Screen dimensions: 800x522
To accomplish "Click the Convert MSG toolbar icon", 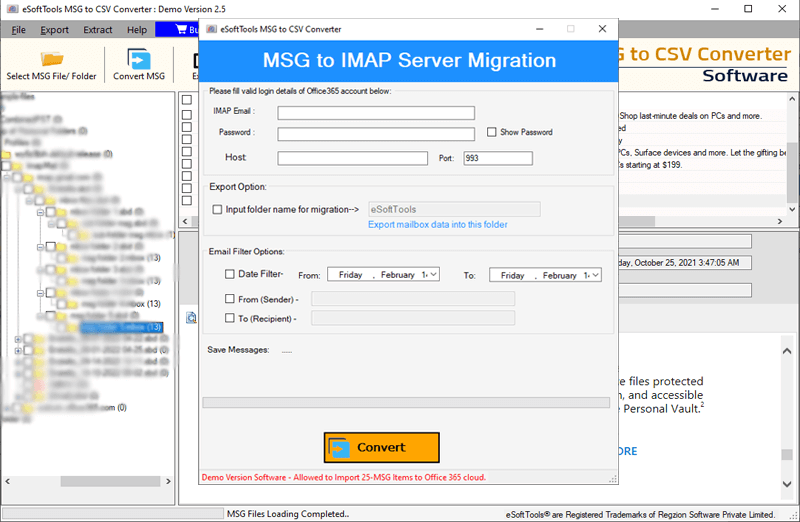I will click(139, 58).
